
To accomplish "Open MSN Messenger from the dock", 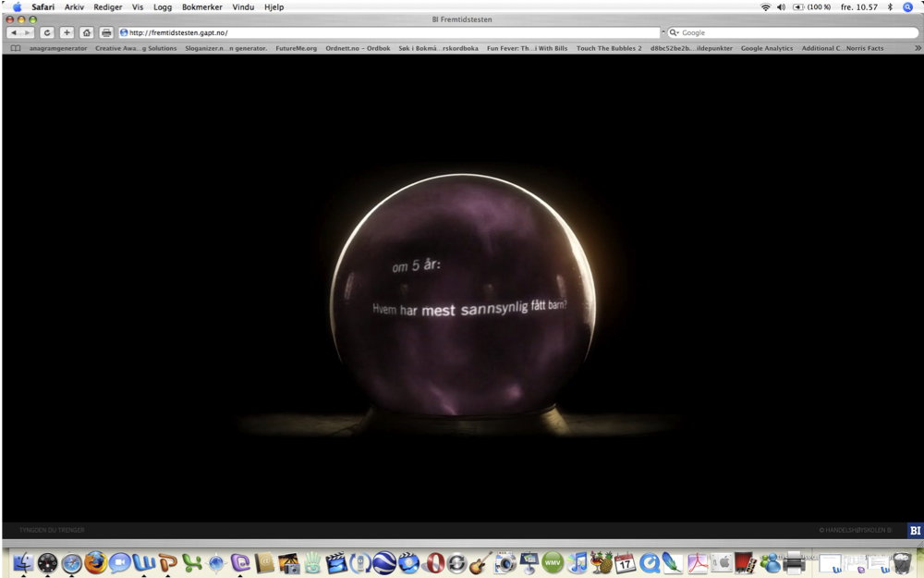I will (770, 563).
